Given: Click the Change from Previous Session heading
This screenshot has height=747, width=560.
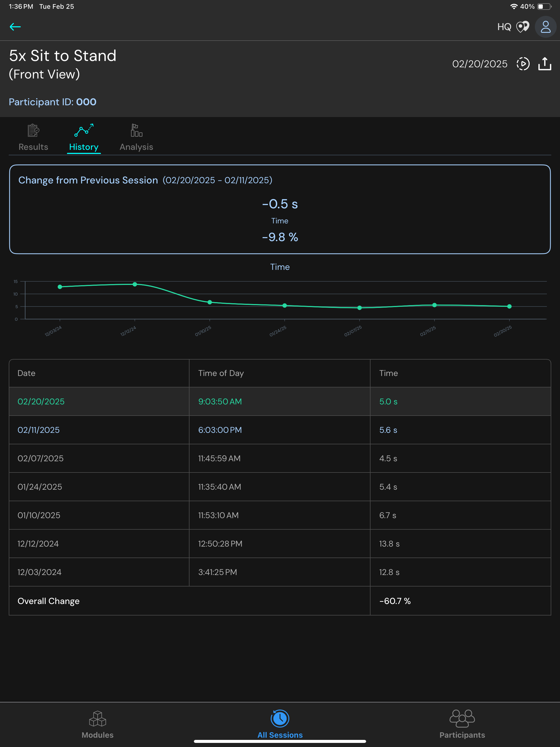Looking at the screenshot, I should [x=88, y=180].
